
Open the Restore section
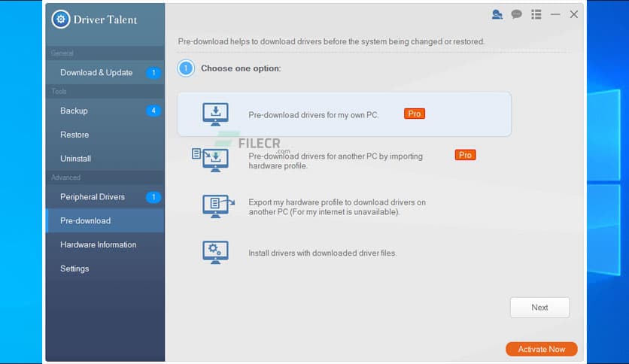click(105, 135)
